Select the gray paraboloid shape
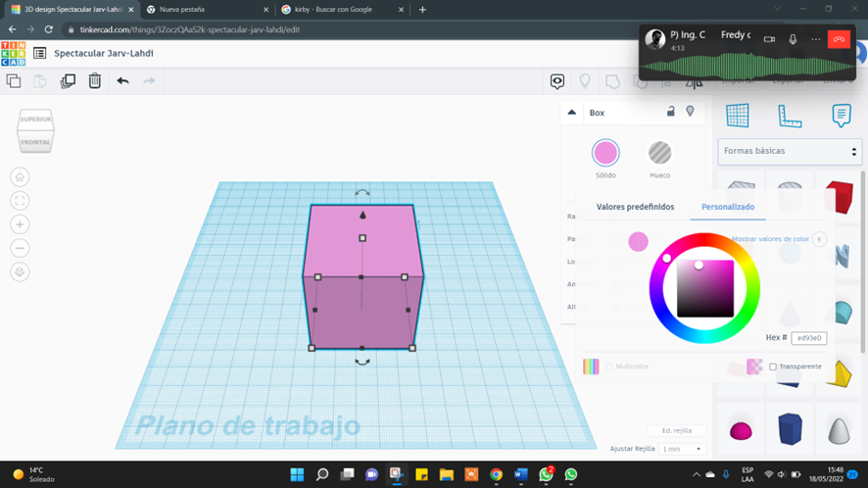868x488 pixels. (x=839, y=430)
